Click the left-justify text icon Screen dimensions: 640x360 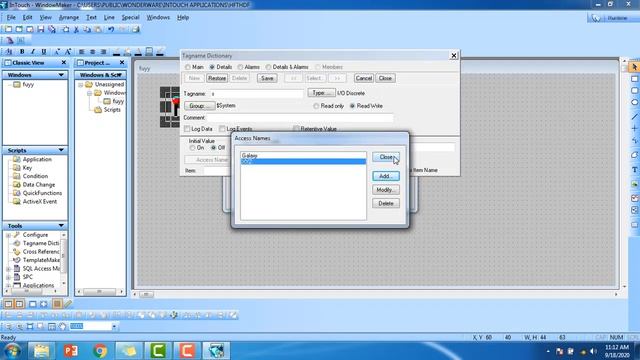82,51
